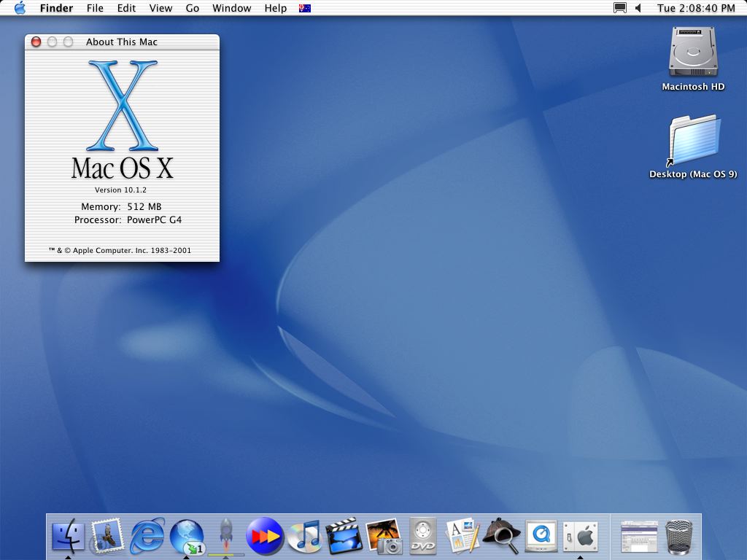The width and height of the screenshot is (747, 560).
Task: Open the Window menu
Action: pyautogui.click(x=231, y=8)
